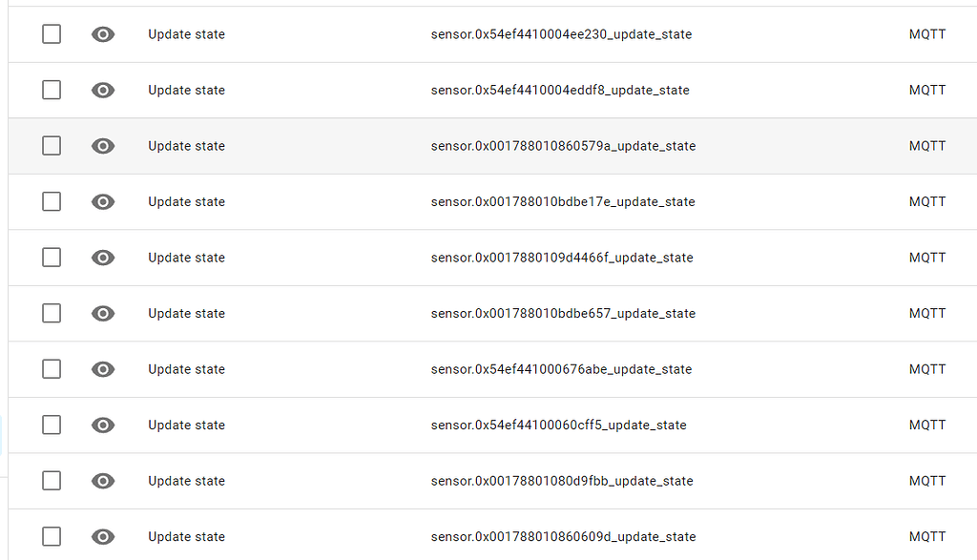Click the eye icon for sensor.0x001788010860579a_update_state

(x=102, y=145)
